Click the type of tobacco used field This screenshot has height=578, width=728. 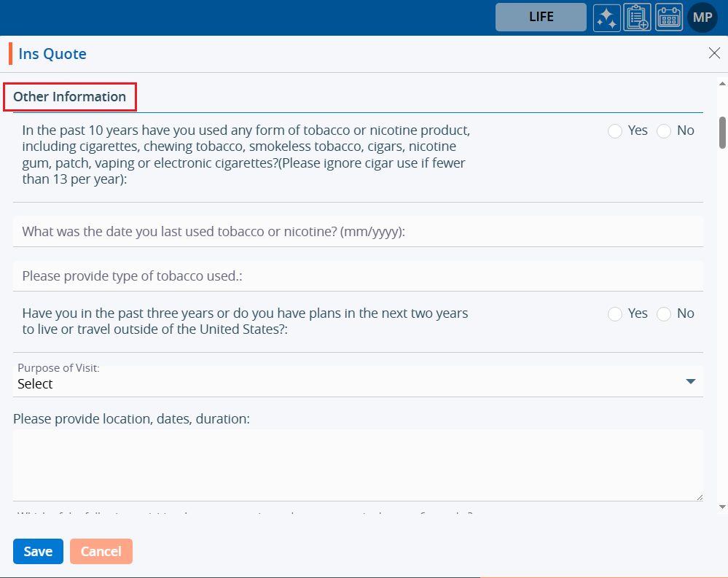point(357,276)
